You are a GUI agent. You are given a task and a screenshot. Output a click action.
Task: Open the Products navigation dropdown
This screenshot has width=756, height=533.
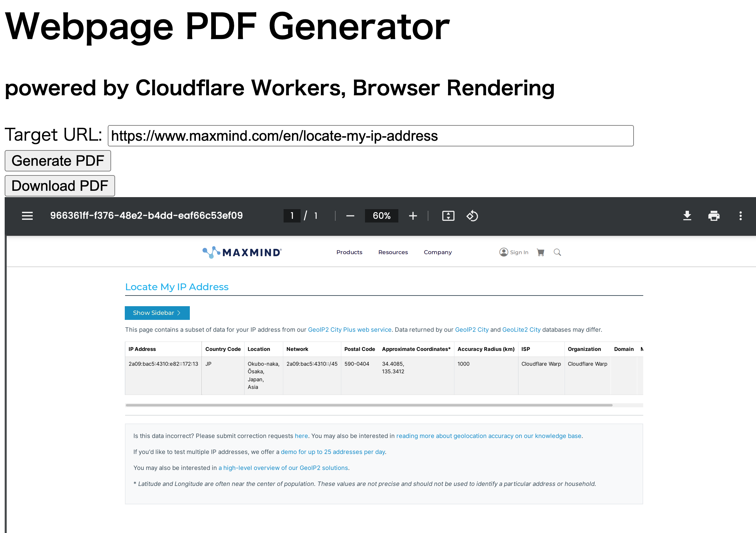(x=349, y=252)
